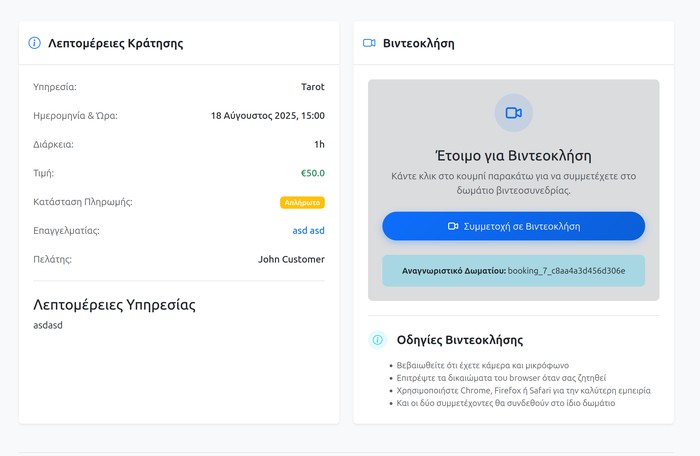700x456 pixels.
Task: Click the Οδηγίες Βιντεοκλήσης section title
Action: [x=459, y=340]
